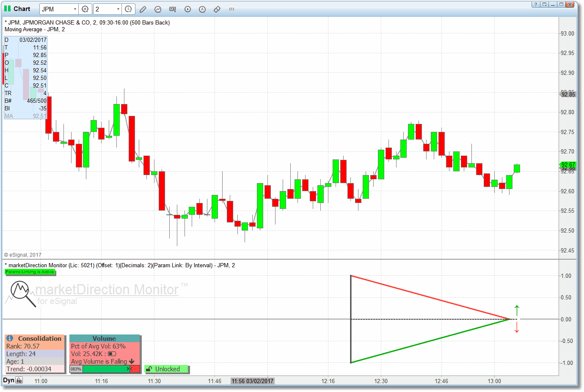Click the green Chart window icon

(x=7, y=8)
